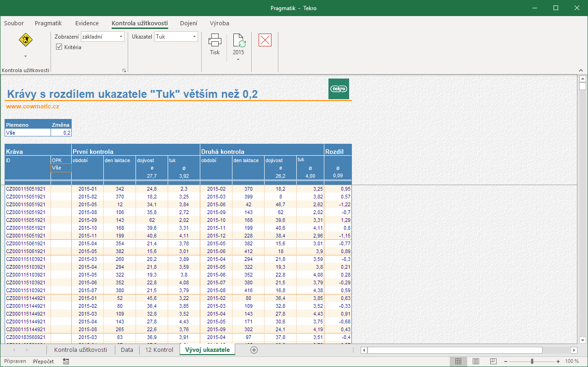
Task: Open the Ukazatel Tuk combo box
Action: click(x=176, y=37)
